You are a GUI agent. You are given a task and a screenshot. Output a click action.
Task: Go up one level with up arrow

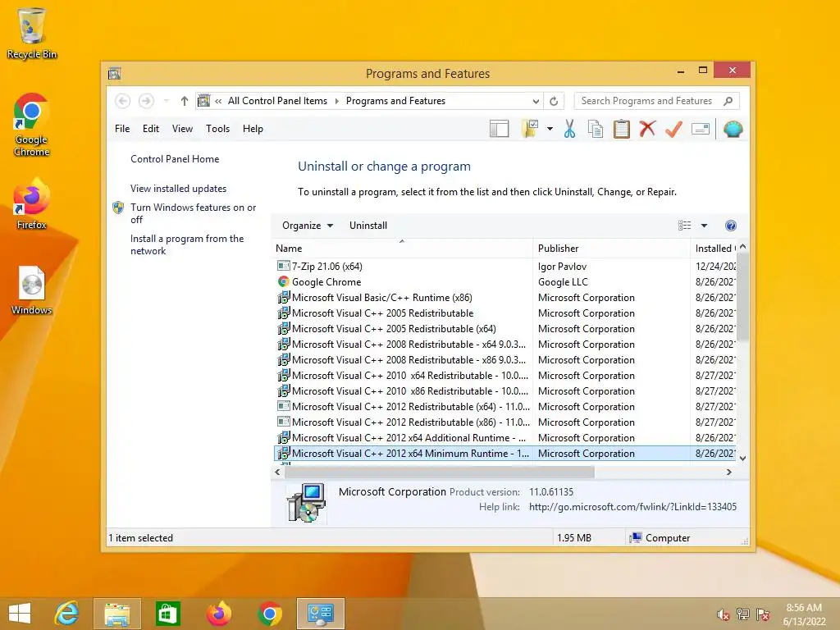click(185, 101)
